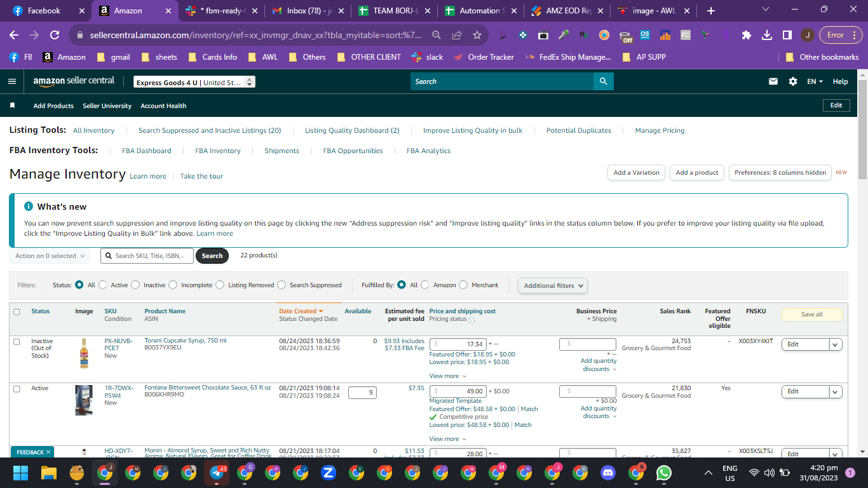Click the Fontana available quantity field
This screenshot has width=868, height=488.
pos(362,393)
